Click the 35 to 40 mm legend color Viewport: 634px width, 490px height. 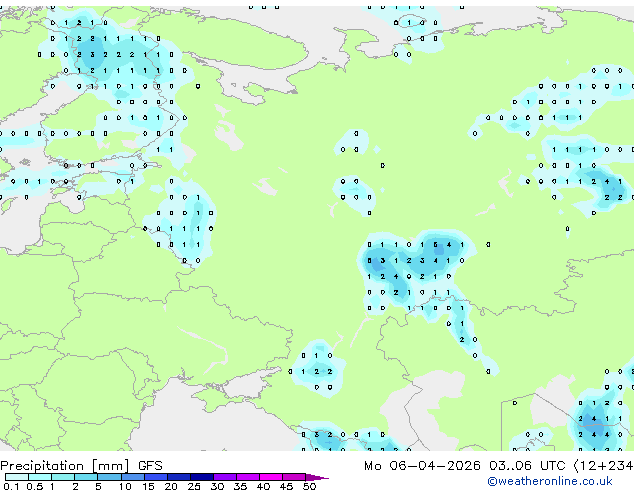[248, 477]
